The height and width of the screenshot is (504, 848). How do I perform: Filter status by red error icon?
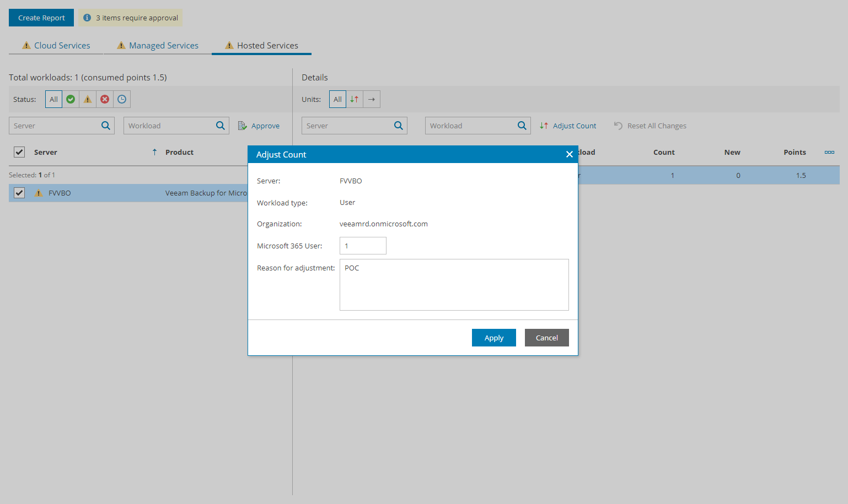(105, 99)
